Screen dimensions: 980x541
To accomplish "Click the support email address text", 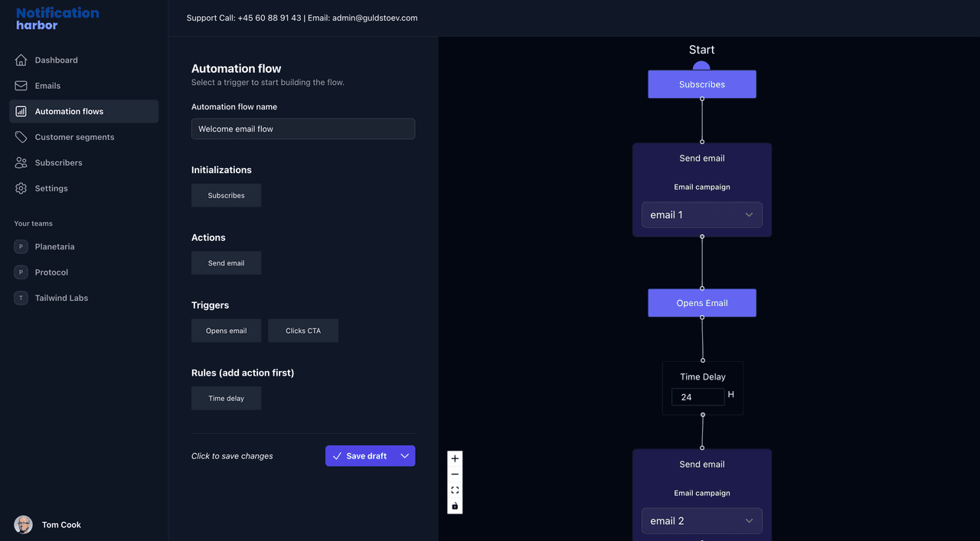I will tap(375, 18).
